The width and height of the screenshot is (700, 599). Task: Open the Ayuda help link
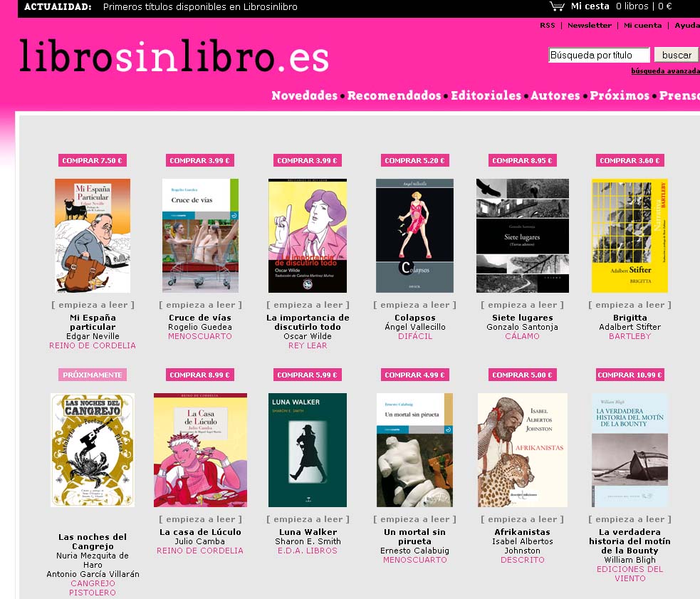[x=687, y=26]
